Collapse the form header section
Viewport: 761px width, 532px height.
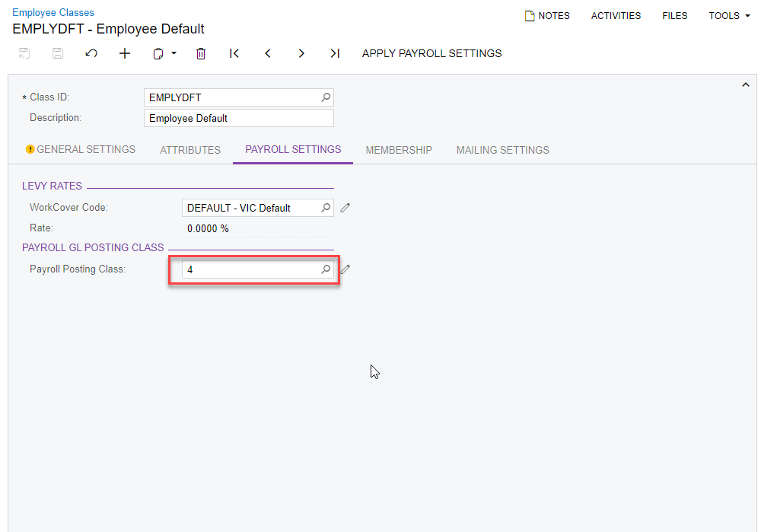pos(746,84)
